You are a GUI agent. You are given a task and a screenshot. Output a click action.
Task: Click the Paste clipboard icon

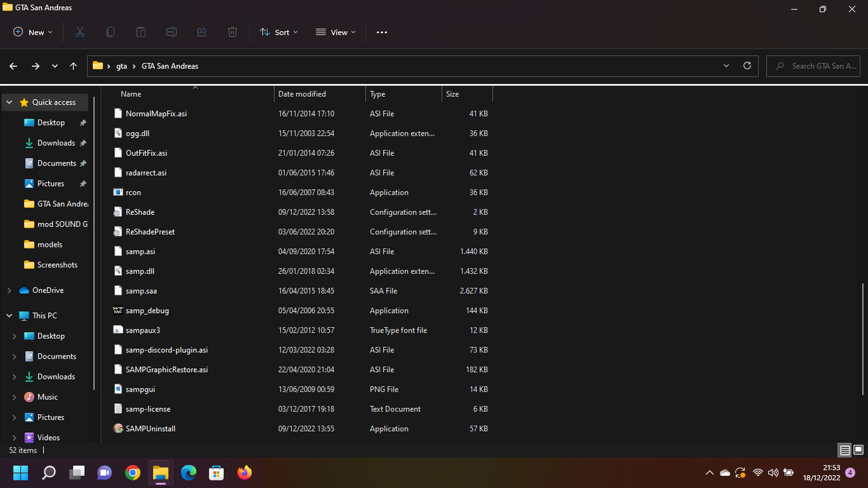[141, 32]
